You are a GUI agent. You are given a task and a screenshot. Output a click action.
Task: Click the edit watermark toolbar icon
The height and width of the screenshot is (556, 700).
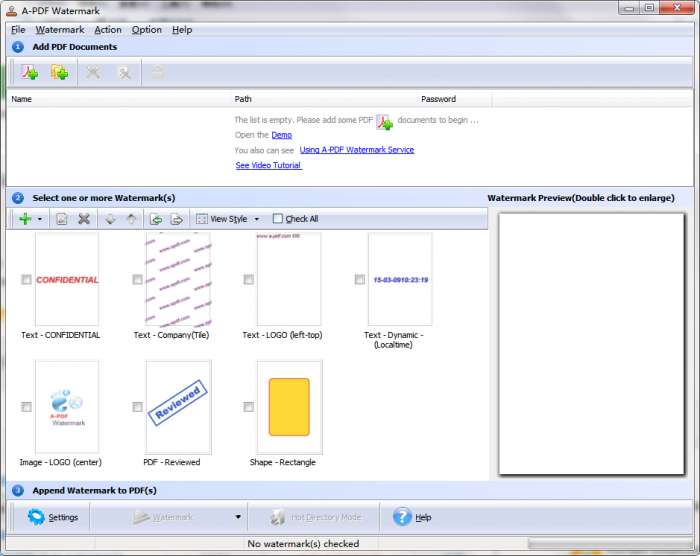[62, 219]
